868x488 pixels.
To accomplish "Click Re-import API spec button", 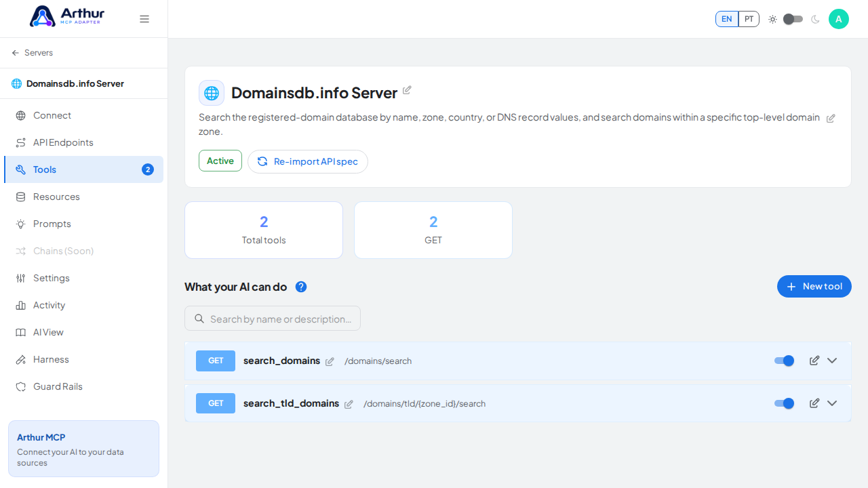I will (308, 161).
